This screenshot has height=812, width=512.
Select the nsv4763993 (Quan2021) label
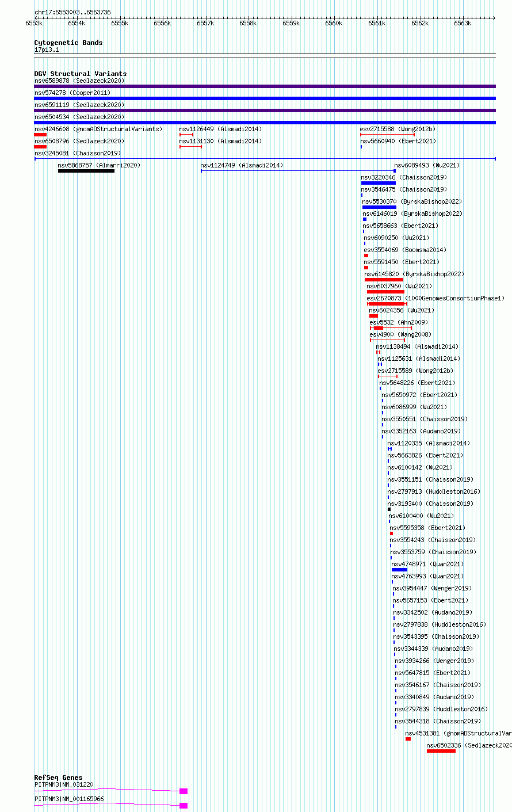tap(427, 576)
